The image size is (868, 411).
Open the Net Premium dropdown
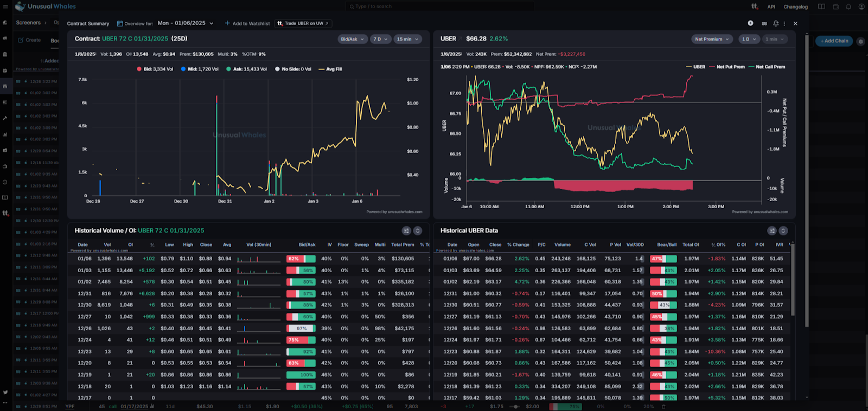point(712,39)
